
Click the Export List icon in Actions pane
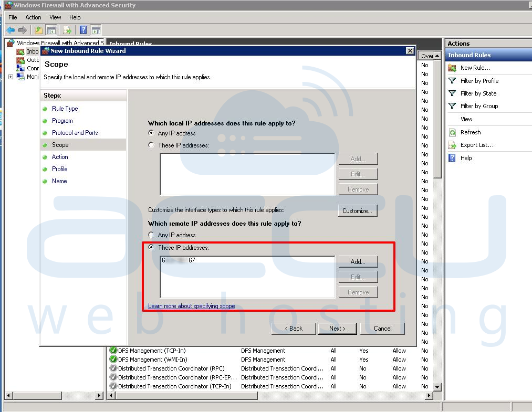[x=452, y=145]
